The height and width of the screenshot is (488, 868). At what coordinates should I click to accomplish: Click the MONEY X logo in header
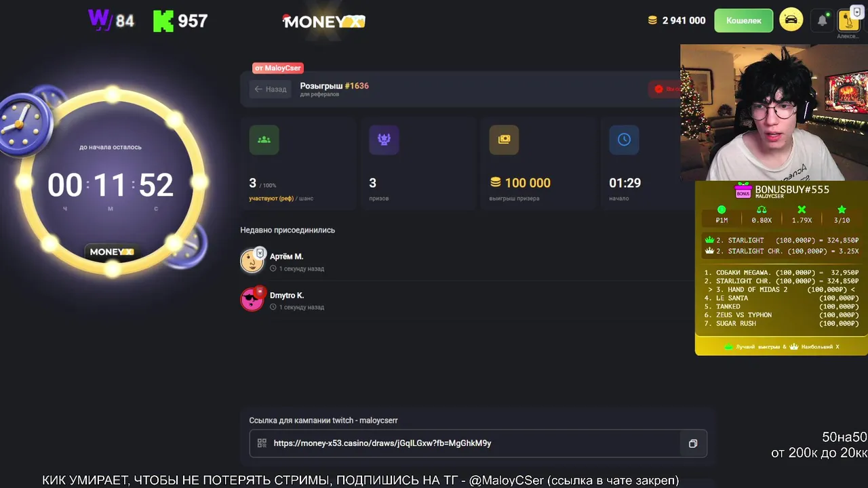pos(323,21)
